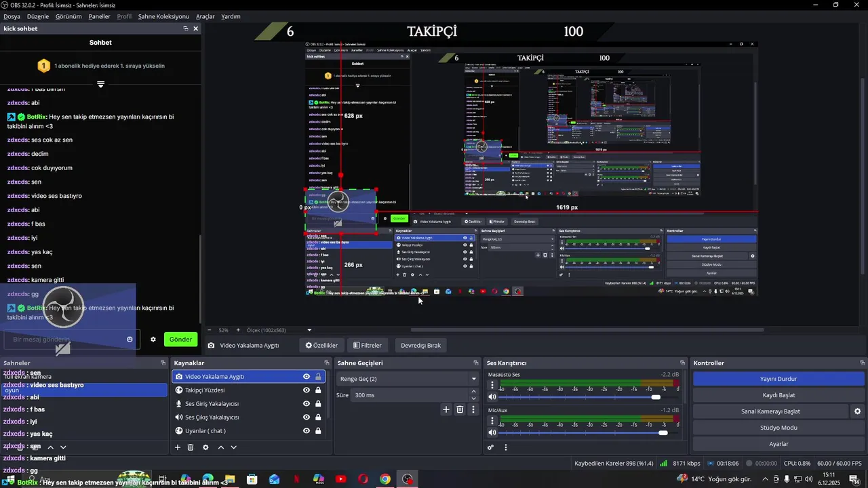The image size is (868, 488).
Task: Hide the Uyanlar ( chat ) source
Action: click(x=307, y=431)
